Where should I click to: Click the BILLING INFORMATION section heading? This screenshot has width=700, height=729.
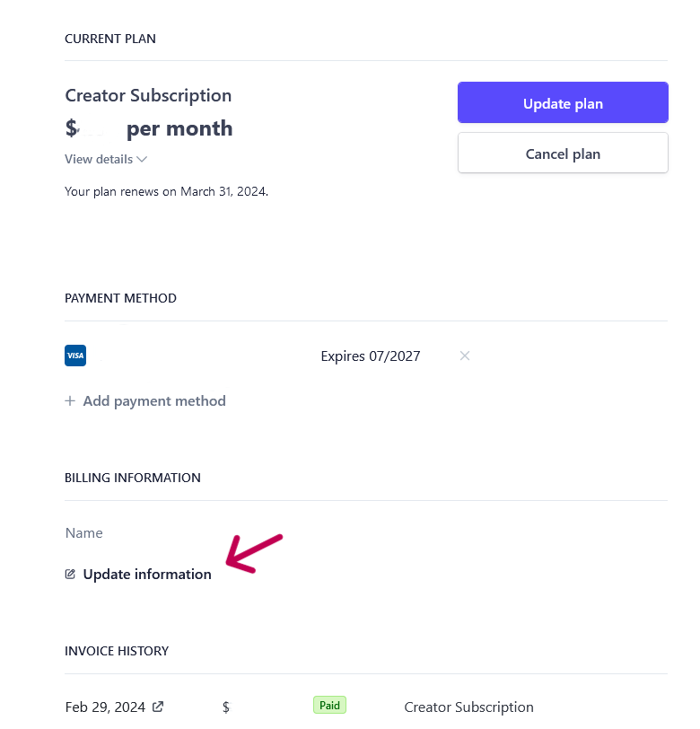pos(133,478)
